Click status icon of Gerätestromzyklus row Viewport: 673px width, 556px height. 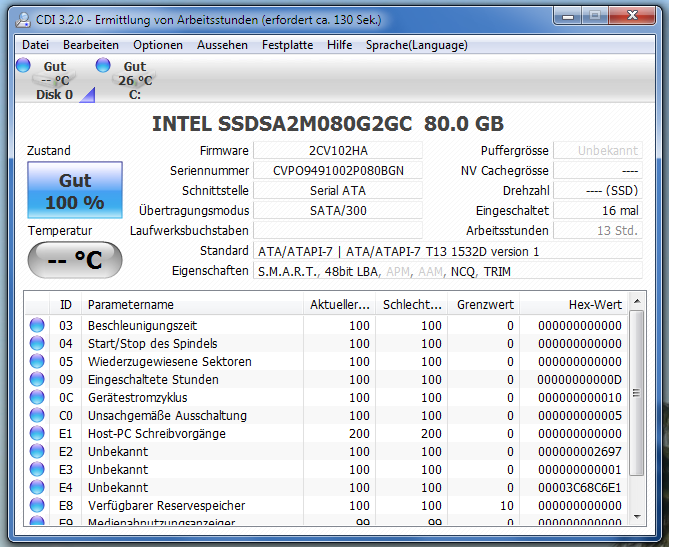tap(37, 397)
